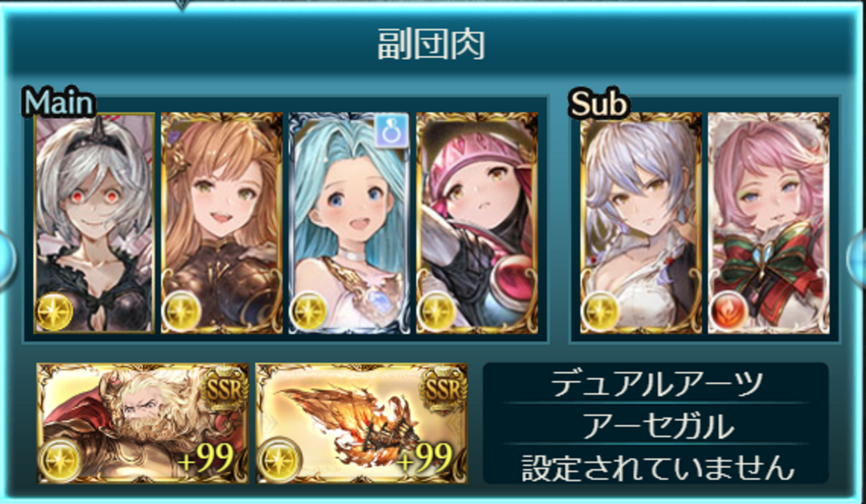Select the アーセガル skill entry

pos(655,424)
